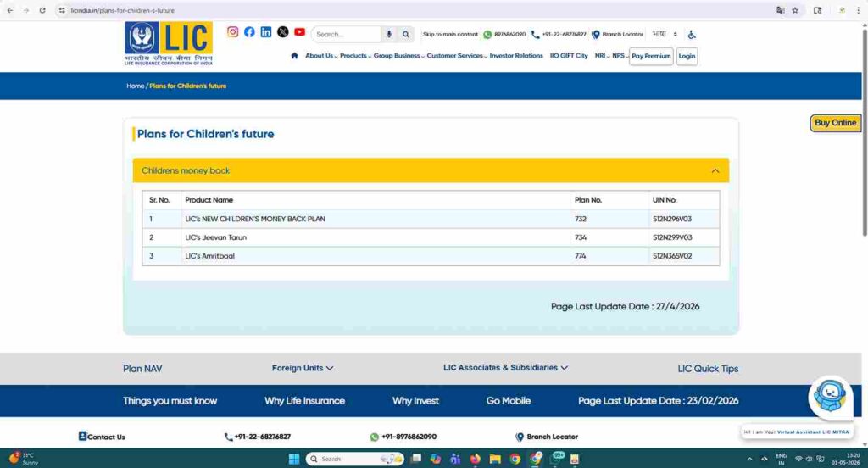The width and height of the screenshot is (868, 468).
Task: Click the page vertical scrollbar
Action: point(865,133)
